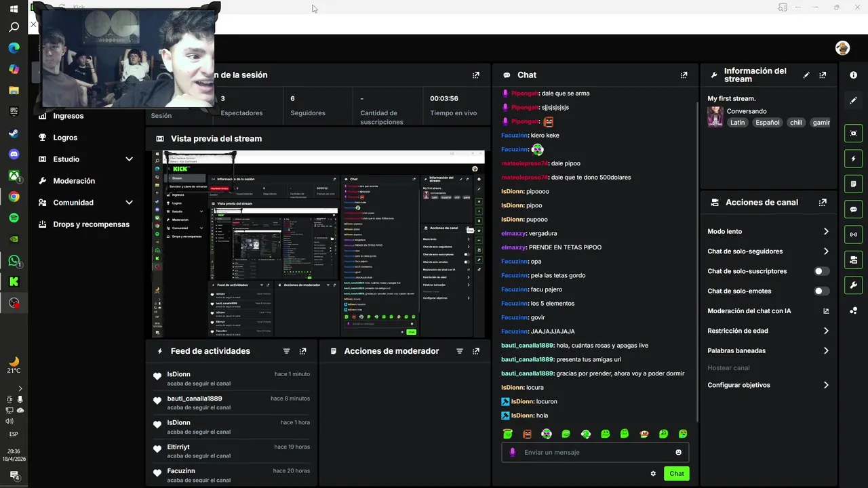The width and height of the screenshot is (868, 488).
Task: Open the emoji picker in message box
Action: (x=678, y=453)
